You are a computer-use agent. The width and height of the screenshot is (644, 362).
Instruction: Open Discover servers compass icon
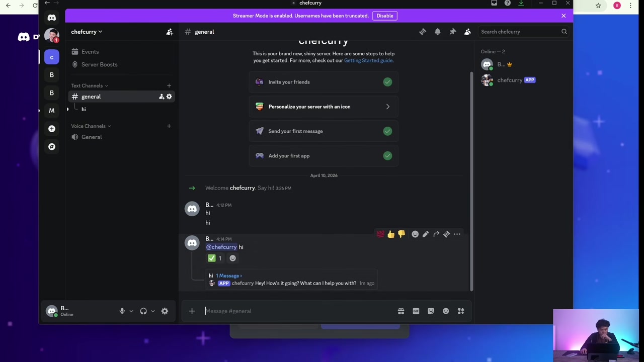[51, 147]
